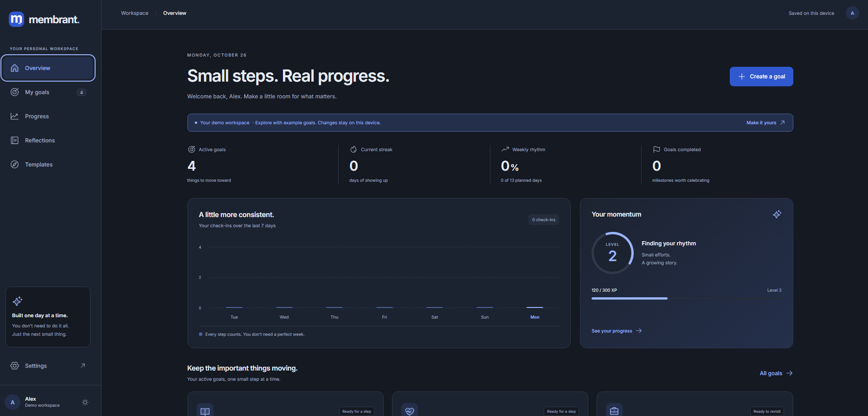Open the Reflections section
This screenshot has height=416, width=868.
48,141
